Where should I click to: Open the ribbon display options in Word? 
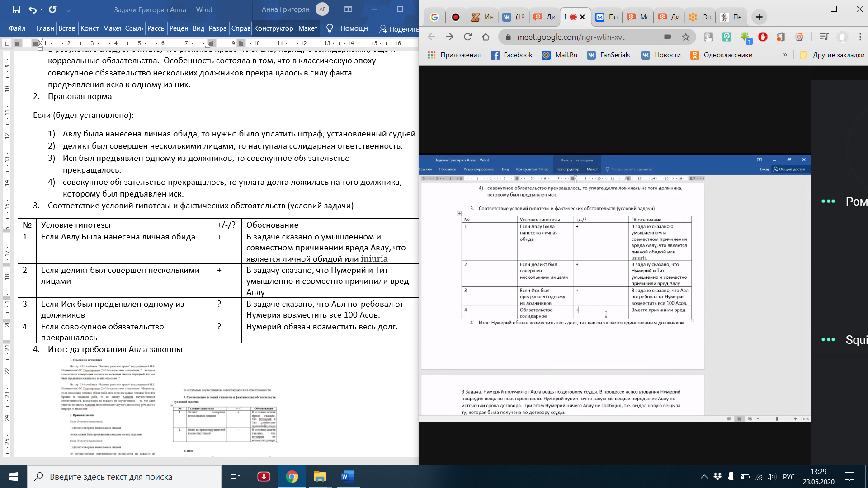tap(348, 9)
